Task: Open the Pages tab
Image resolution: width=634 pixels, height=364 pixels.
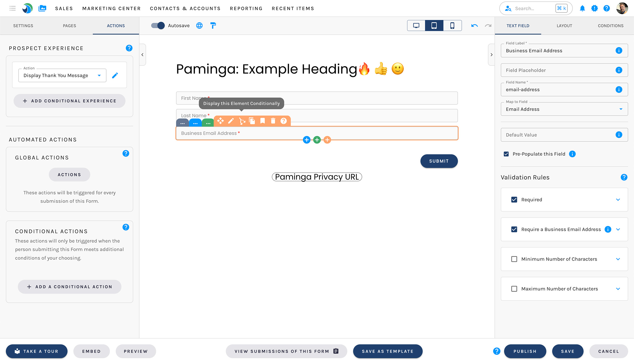Action: [69, 26]
